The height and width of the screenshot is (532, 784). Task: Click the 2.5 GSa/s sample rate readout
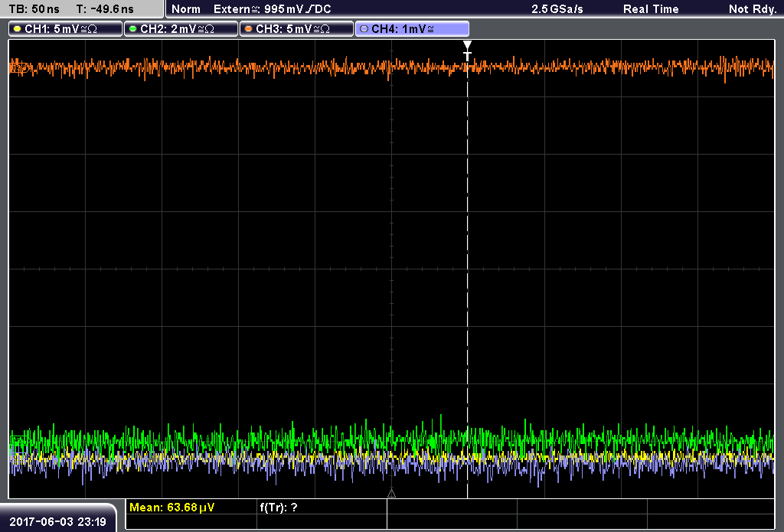tap(557, 9)
